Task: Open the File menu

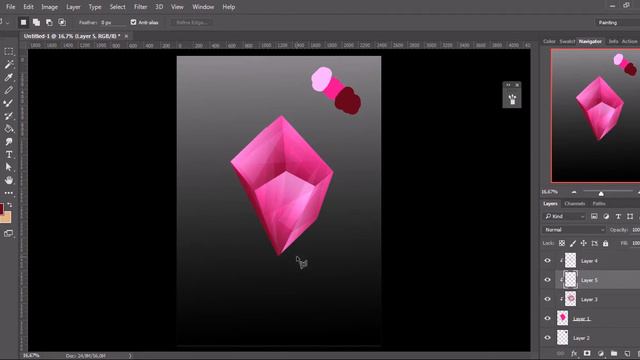Action: 10,7
